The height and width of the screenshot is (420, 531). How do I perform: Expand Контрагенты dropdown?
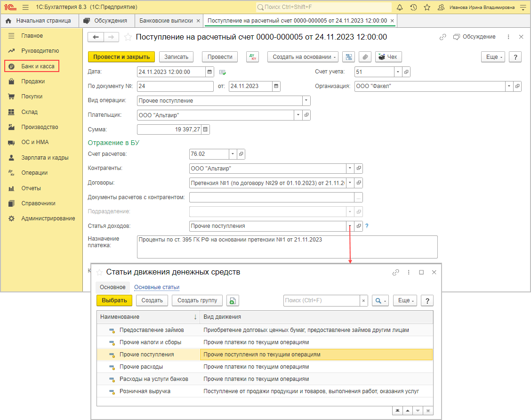350,168
